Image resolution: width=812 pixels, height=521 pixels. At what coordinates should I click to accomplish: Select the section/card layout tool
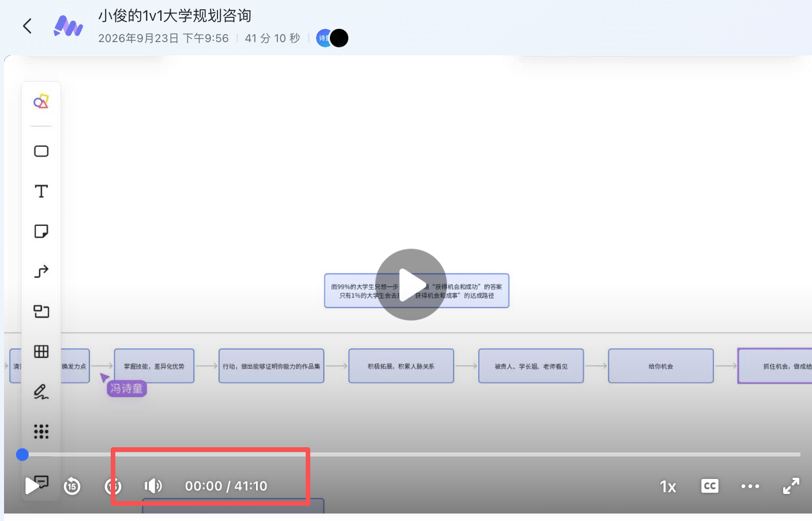(x=41, y=311)
